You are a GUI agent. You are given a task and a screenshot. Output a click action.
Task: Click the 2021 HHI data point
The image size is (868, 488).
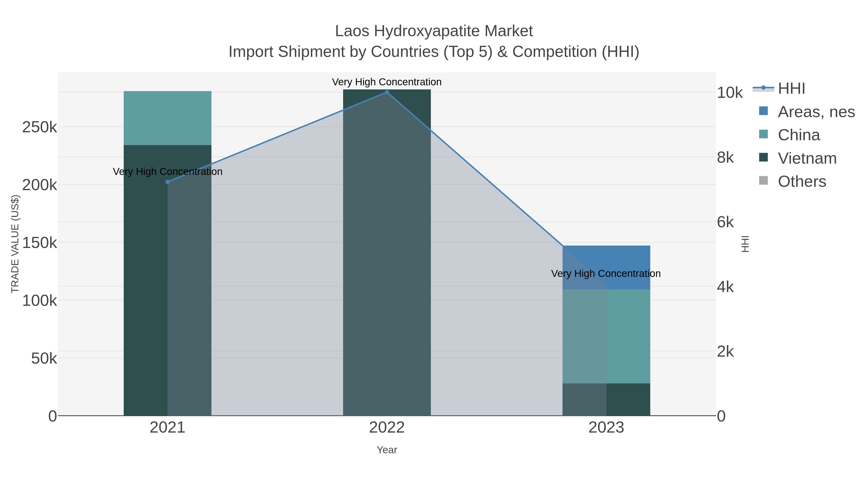(x=168, y=182)
